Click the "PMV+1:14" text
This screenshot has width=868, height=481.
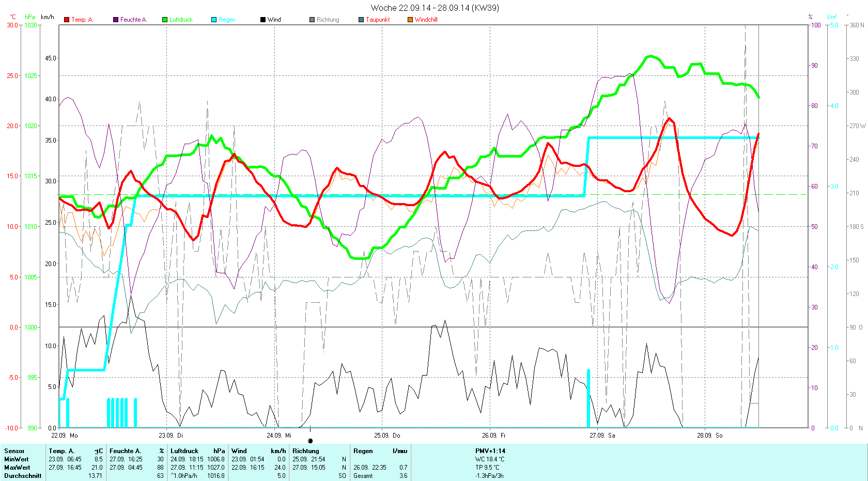490,451
